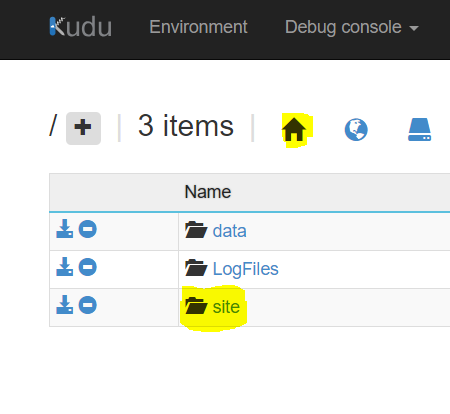Click the plus button to add item

point(83,128)
